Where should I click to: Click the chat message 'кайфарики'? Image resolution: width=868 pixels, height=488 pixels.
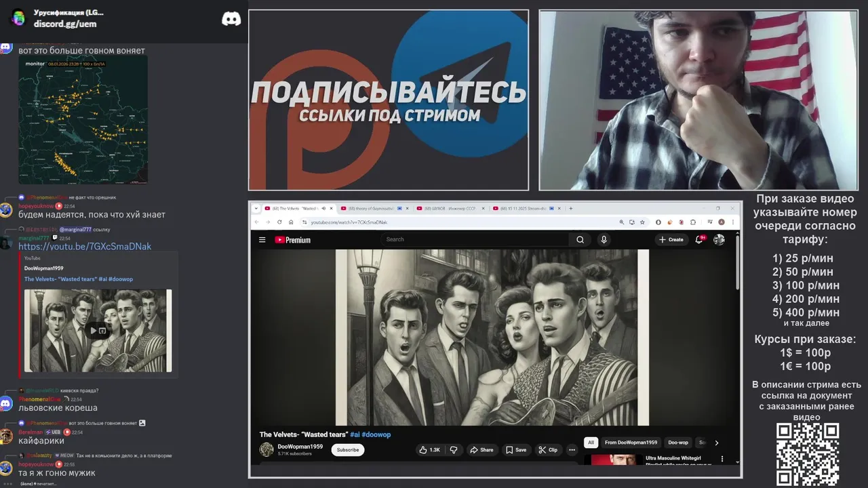pyautogui.click(x=41, y=441)
